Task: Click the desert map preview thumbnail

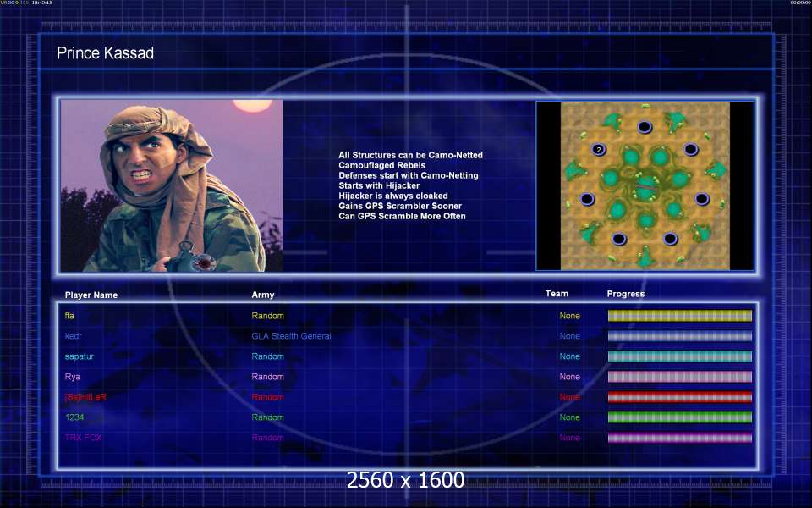Action: tap(645, 185)
